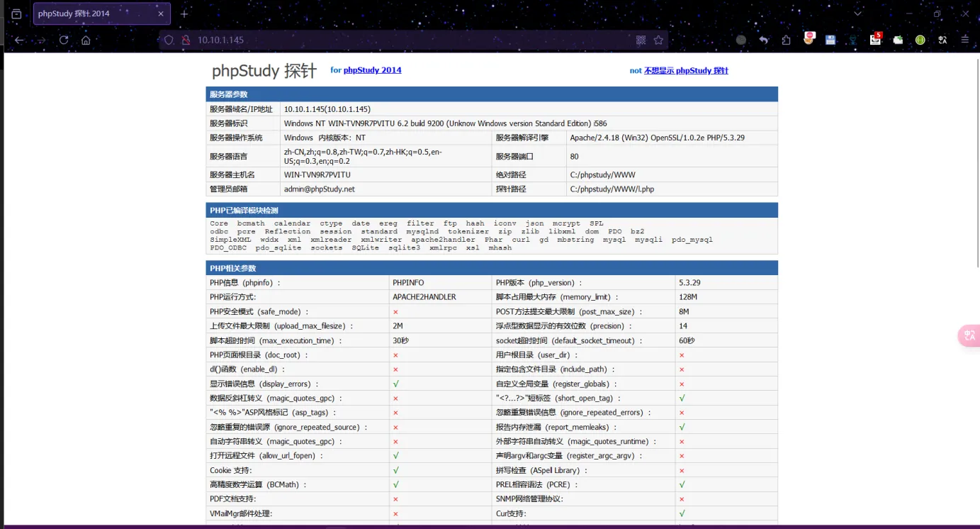980x529 pixels.
Task: Click the display_errors green check mark
Action: pyautogui.click(x=395, y=384)
